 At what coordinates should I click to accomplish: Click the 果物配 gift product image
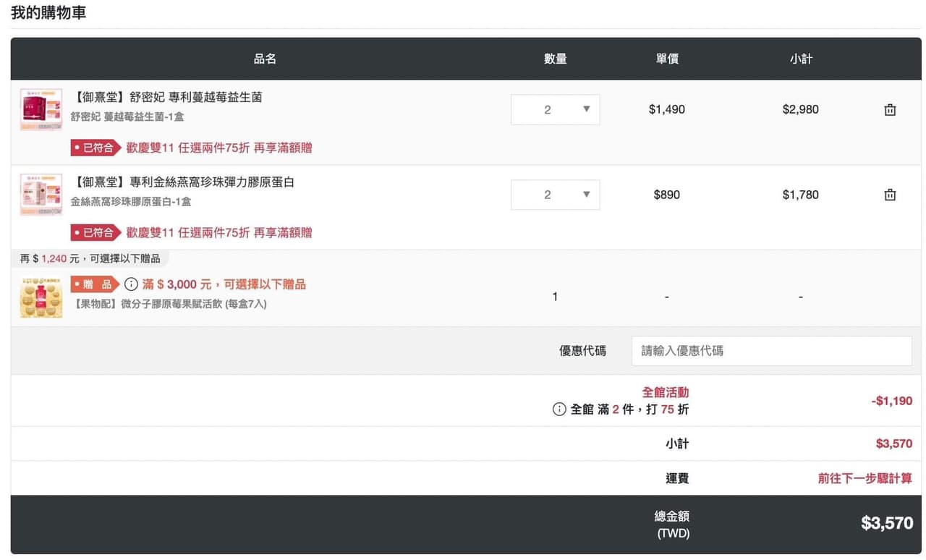click(x=41, y=296)
